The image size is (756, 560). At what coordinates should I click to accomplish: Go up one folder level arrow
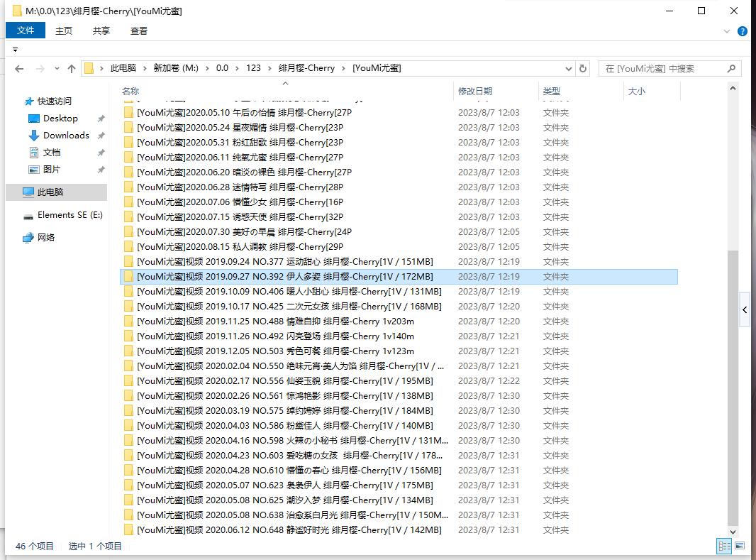tap(72, 69)
